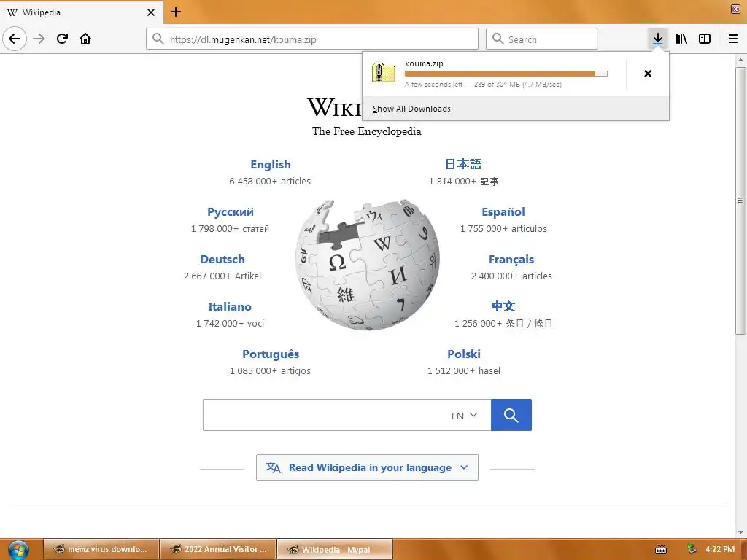
Task: Switch to memz virus download taskbar window
Action: (101, 549)
